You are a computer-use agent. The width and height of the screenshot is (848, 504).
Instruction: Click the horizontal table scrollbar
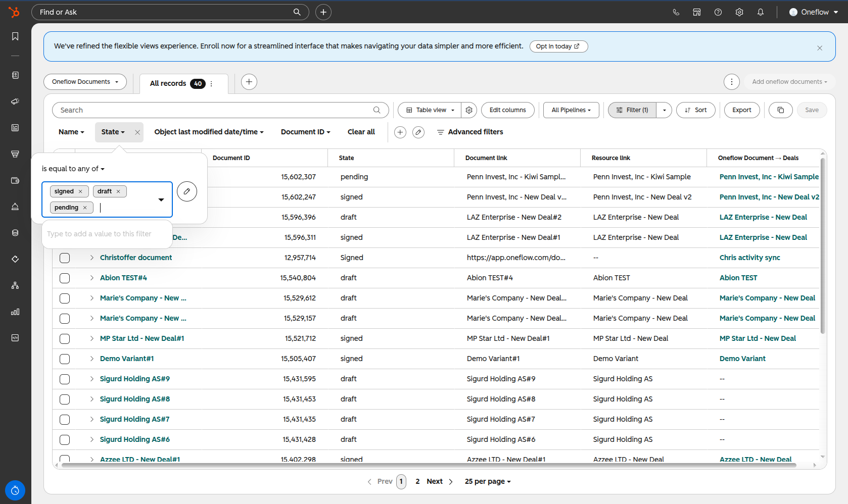429,466
